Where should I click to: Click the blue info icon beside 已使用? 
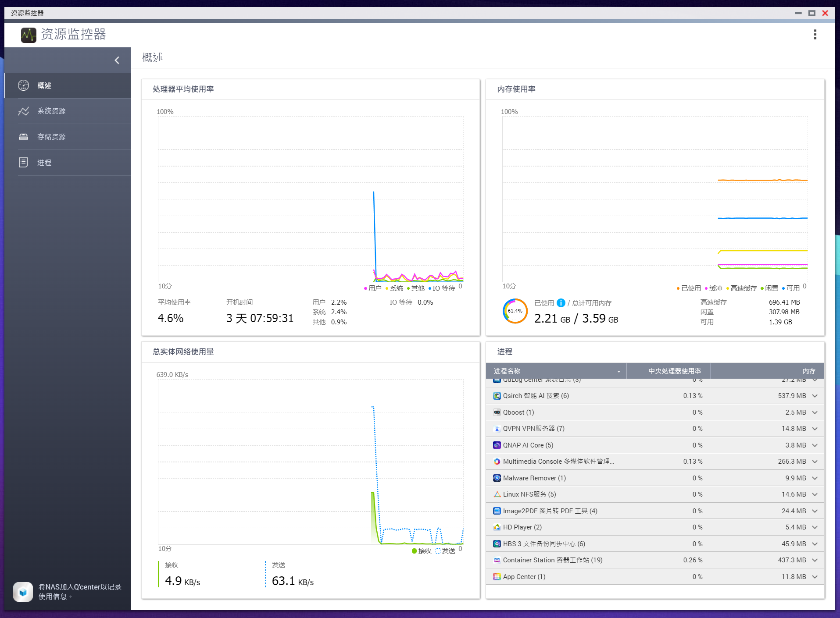point(561,303)
